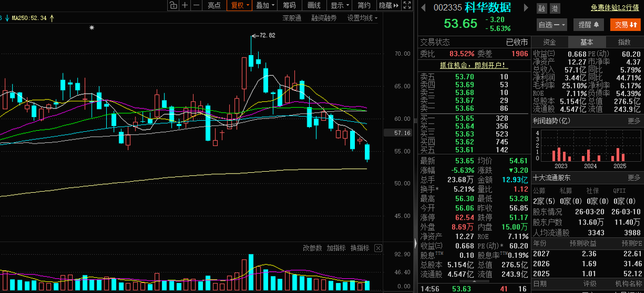Click the 卖五 price 53.70
The image size is (644, 293).
[465, 77]
